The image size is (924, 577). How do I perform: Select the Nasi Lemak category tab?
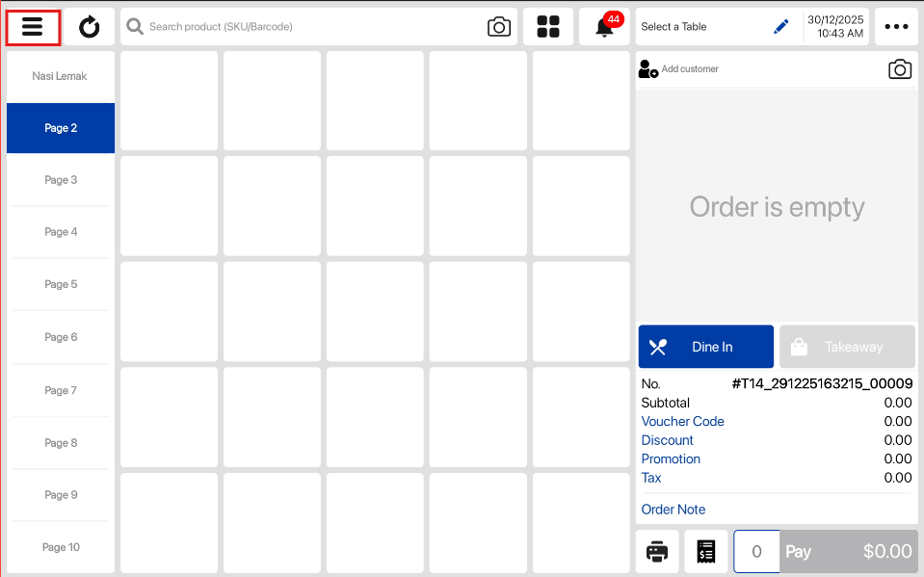[60, 76]
